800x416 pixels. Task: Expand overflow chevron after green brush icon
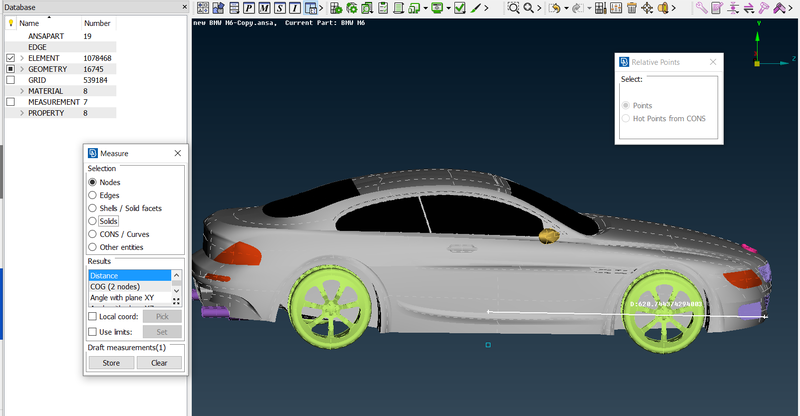[x=486, y=8]
